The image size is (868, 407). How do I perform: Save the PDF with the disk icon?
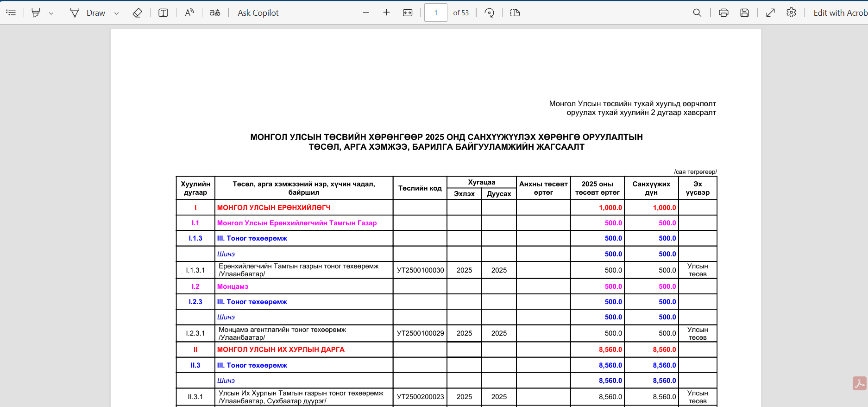(744, 13)
